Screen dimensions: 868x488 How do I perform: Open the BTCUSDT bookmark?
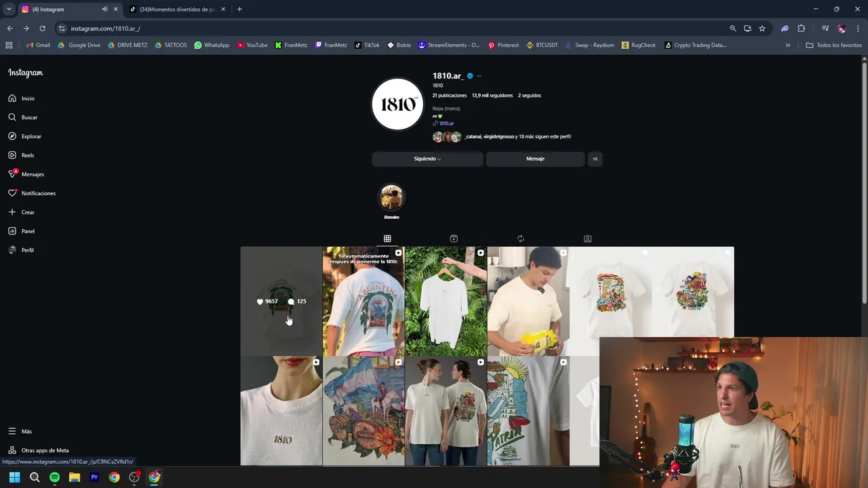click(x=542, y=45)
